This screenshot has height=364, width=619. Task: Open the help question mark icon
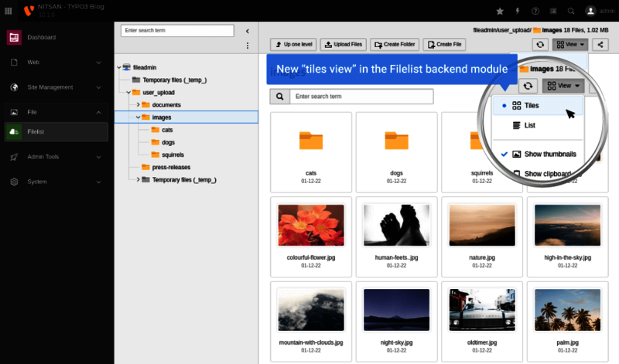point(535,11)
